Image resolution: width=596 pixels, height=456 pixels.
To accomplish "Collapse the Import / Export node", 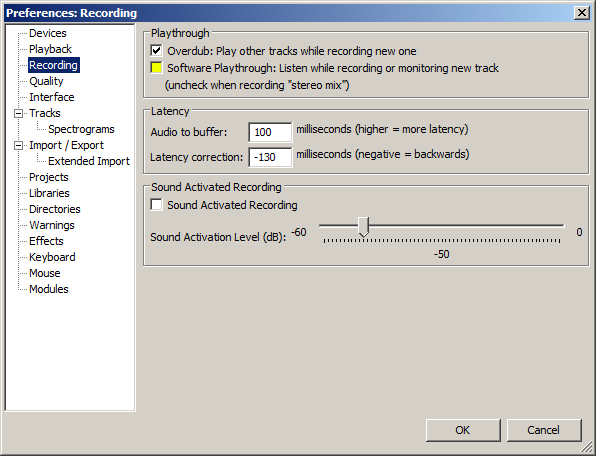I will point(18,145).
